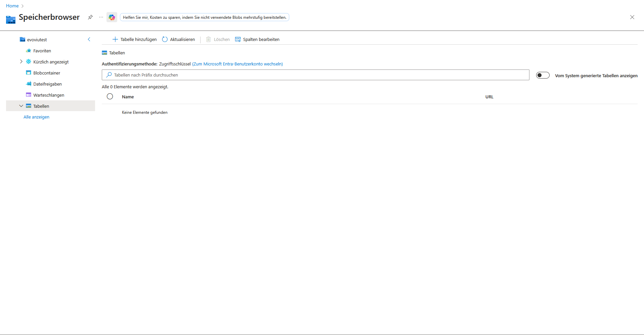Select the all-rows radio circle by Name

[x=110, y=97]
